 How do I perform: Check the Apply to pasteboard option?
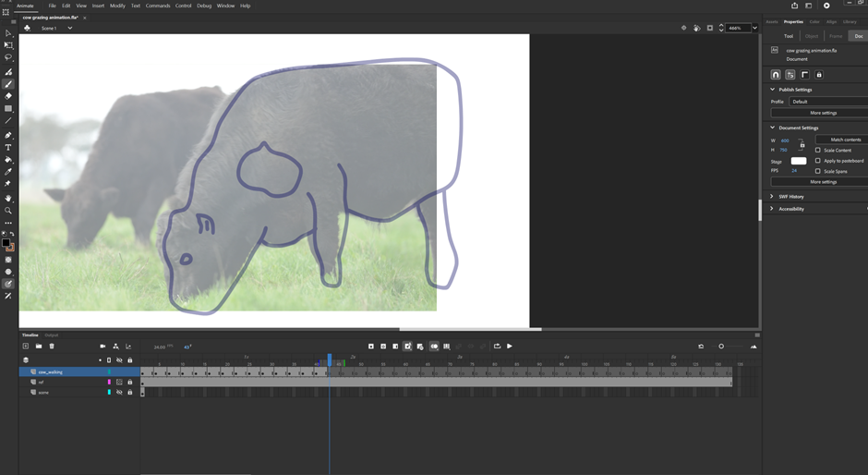click(817, 161)
